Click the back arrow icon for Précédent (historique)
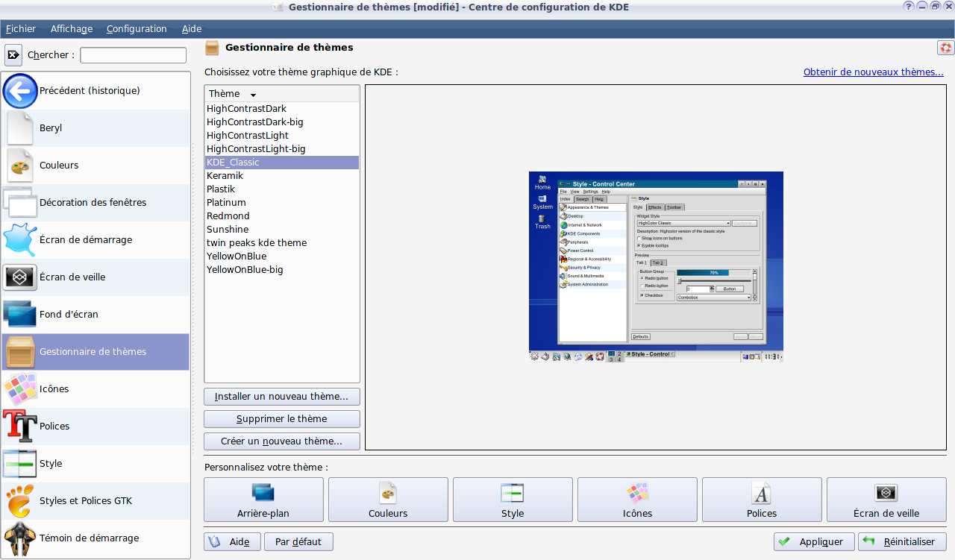The image size is (955, 560). 20,91
